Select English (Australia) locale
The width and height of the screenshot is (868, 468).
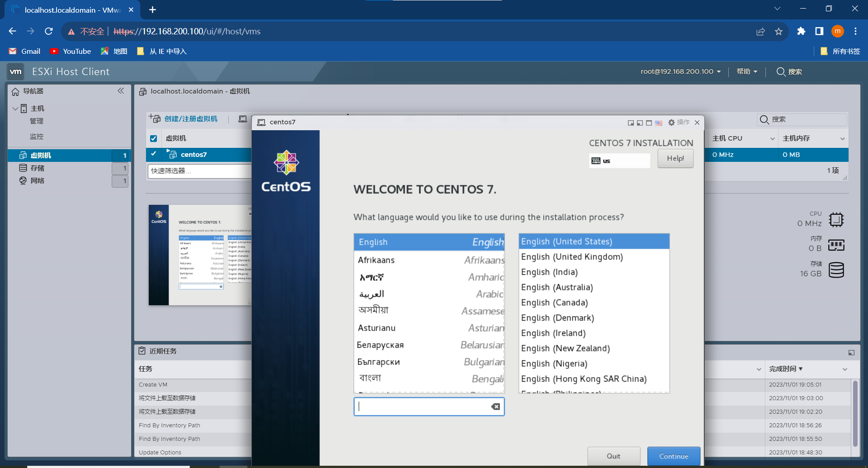click(x=594, y=287)
